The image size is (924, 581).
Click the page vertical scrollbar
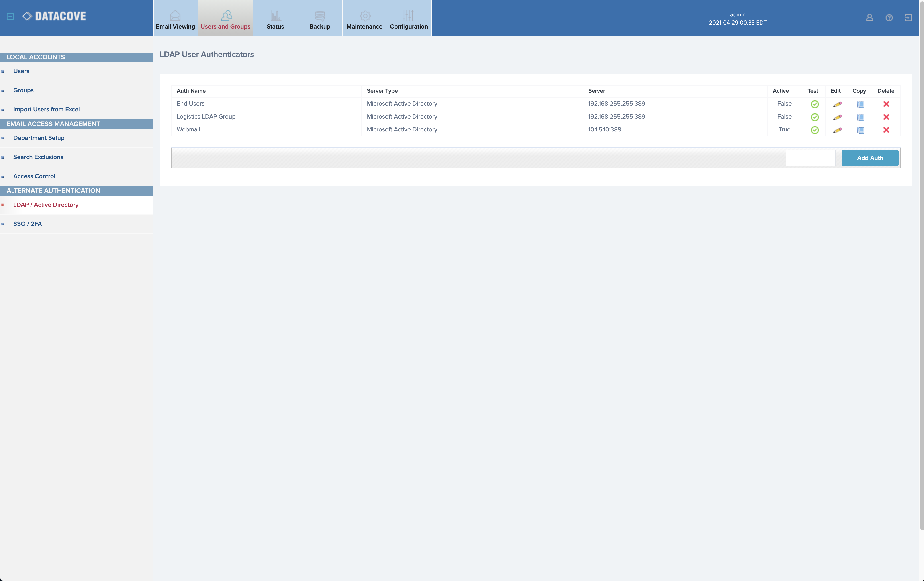click(x=922, y=269)
